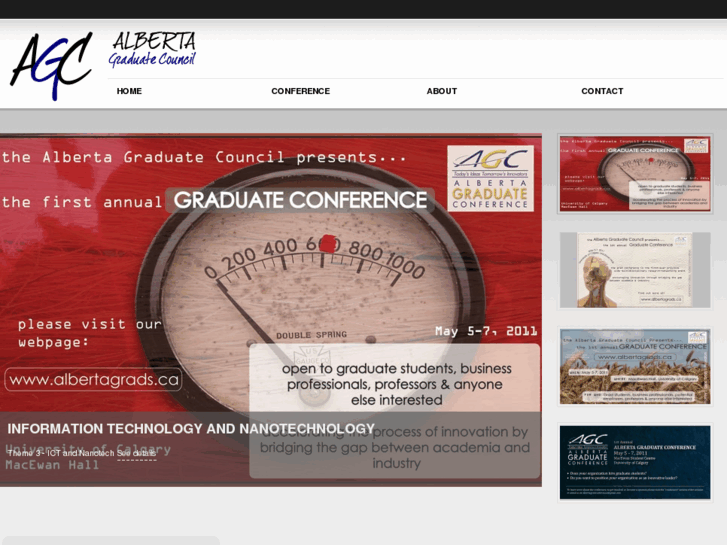Click the www.albertagrads.ca address in banner
The width and height of the screenshot is (727, 545).
94,380
